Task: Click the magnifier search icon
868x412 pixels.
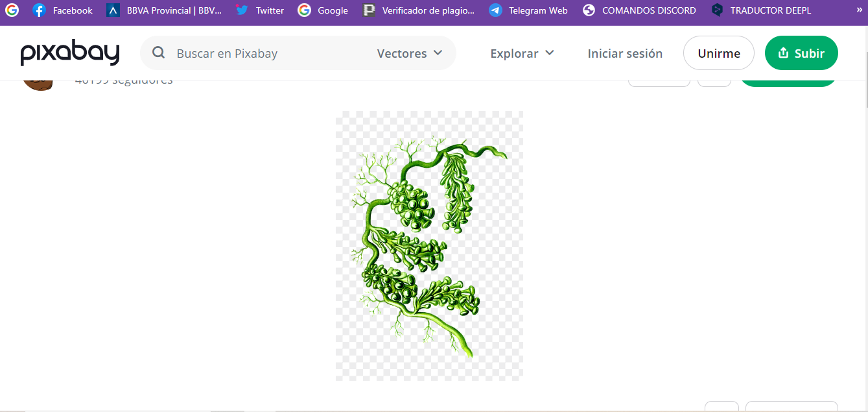Action: [x=159, y=53]
